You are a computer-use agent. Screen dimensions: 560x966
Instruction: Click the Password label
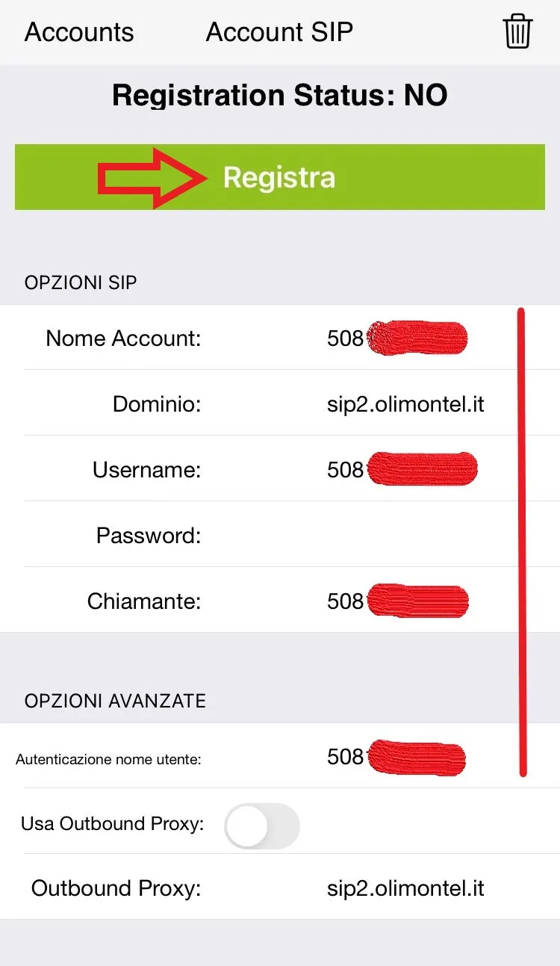tap(149, 536)
